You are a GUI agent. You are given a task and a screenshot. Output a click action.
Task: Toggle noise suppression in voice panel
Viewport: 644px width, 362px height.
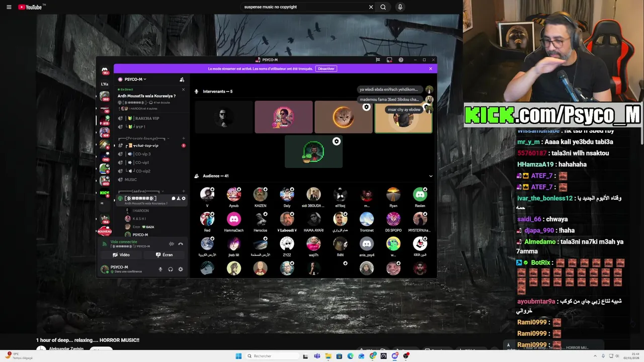171,244
